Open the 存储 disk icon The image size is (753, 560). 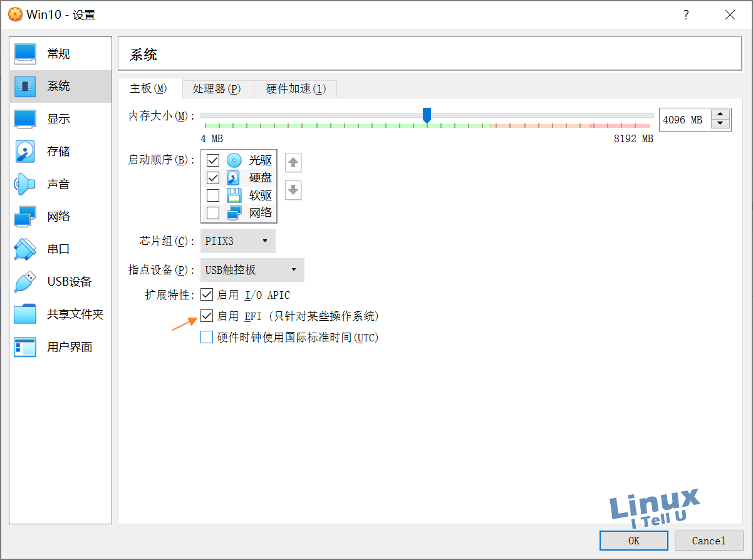25,152
